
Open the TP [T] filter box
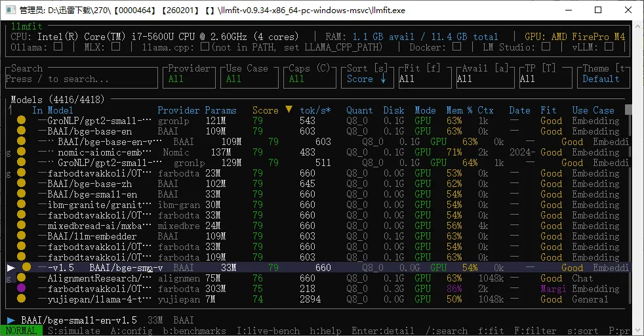click(x=546, y=76)
